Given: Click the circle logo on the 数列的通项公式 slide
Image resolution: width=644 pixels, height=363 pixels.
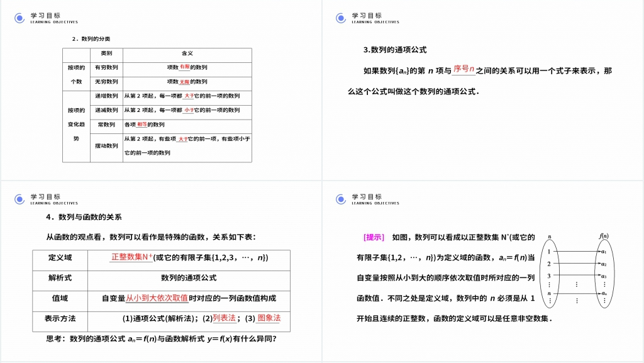Looking at the screenshot, I should coord(341,18).
